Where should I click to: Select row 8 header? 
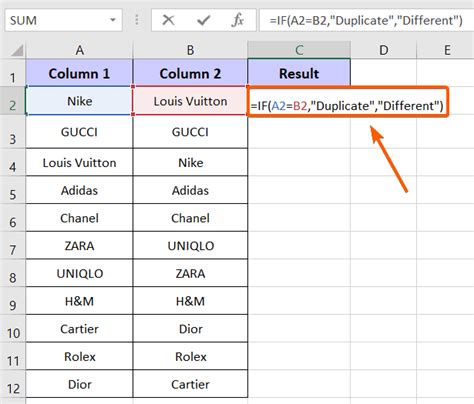tap(13, 273)
